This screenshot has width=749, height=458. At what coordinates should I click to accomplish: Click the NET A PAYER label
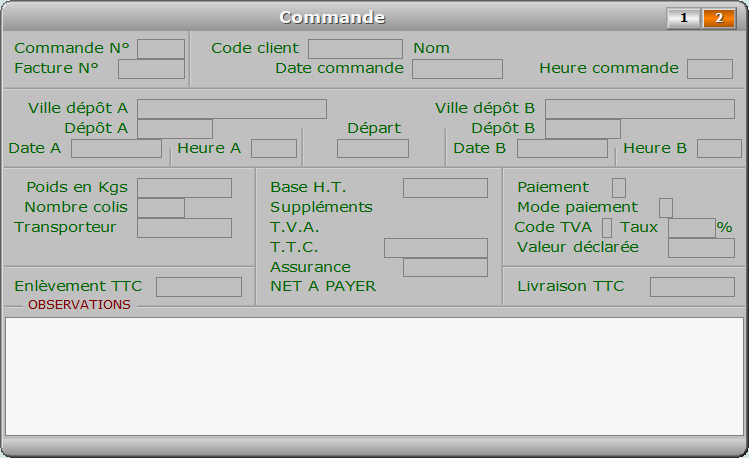(323, 286)
